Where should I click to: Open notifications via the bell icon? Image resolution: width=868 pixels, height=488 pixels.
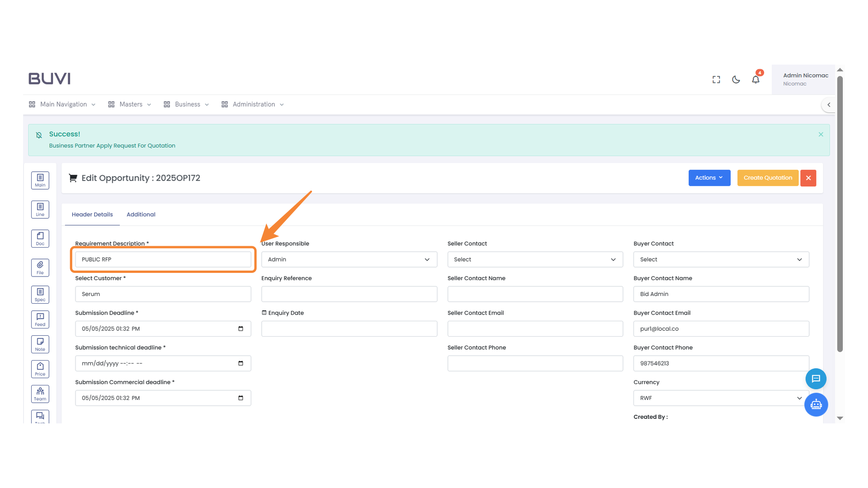pyautogui.click(x=755, y=79)
